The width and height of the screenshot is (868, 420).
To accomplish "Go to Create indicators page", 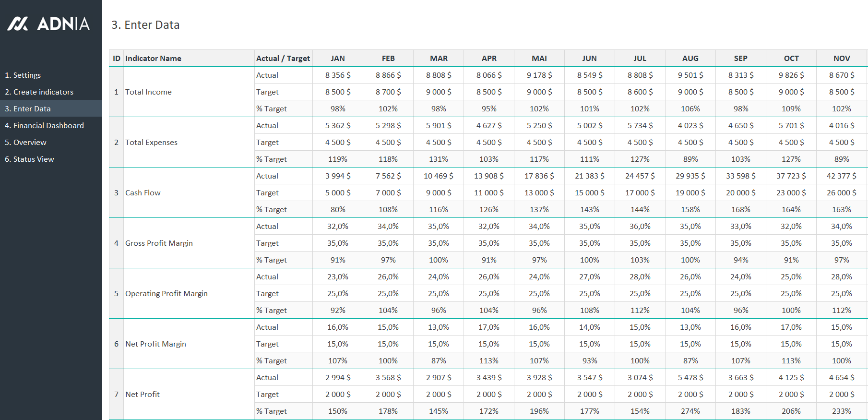I will pyautogui.click(x=39, y=92).
